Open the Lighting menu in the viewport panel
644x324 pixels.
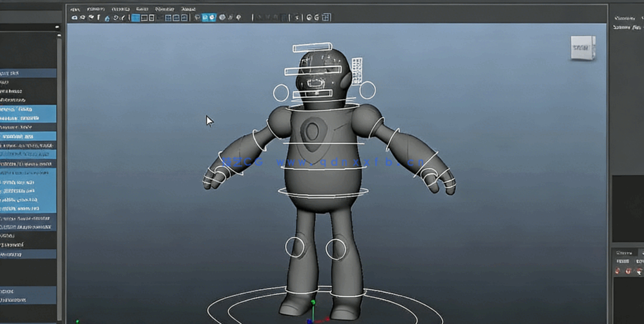point(120,9)
